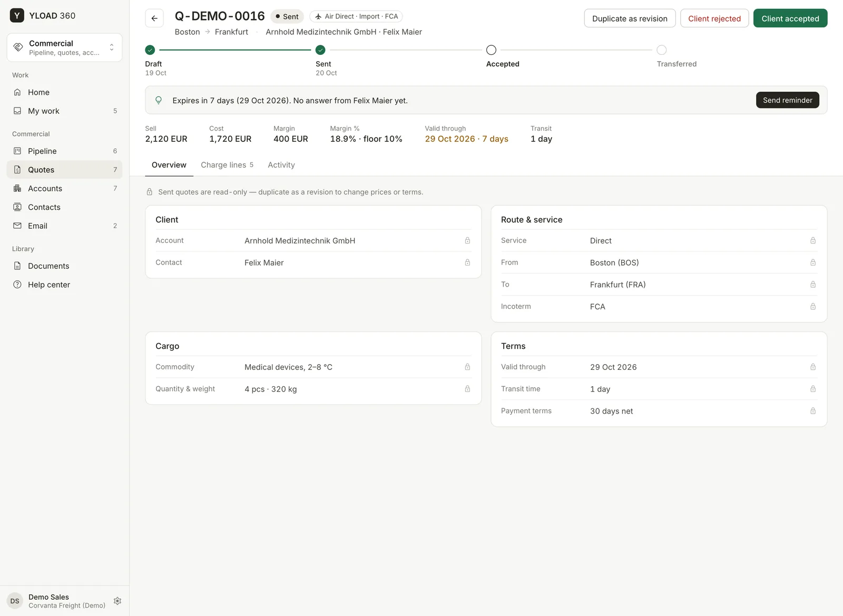Click Duplicate as revision button
The height and width of the screenshot is (616, 843).
point(630,18)
